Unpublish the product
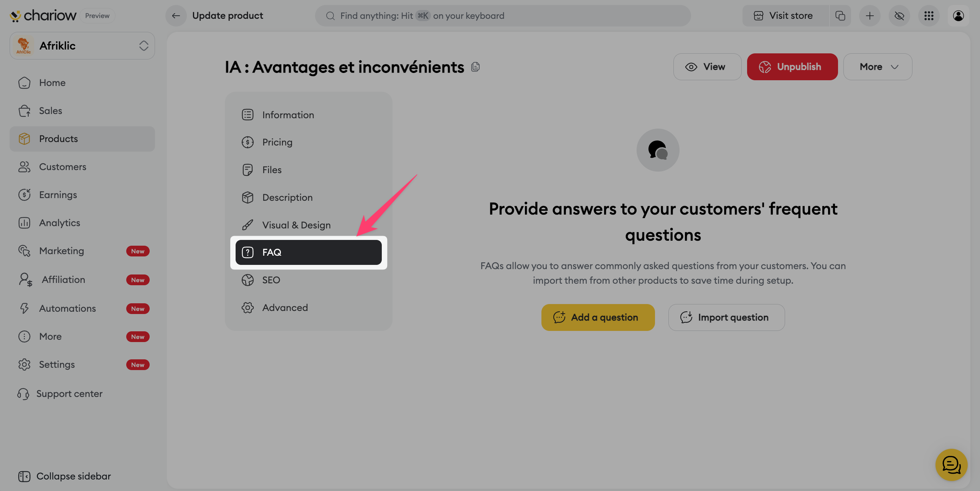 tap(792, 67)
